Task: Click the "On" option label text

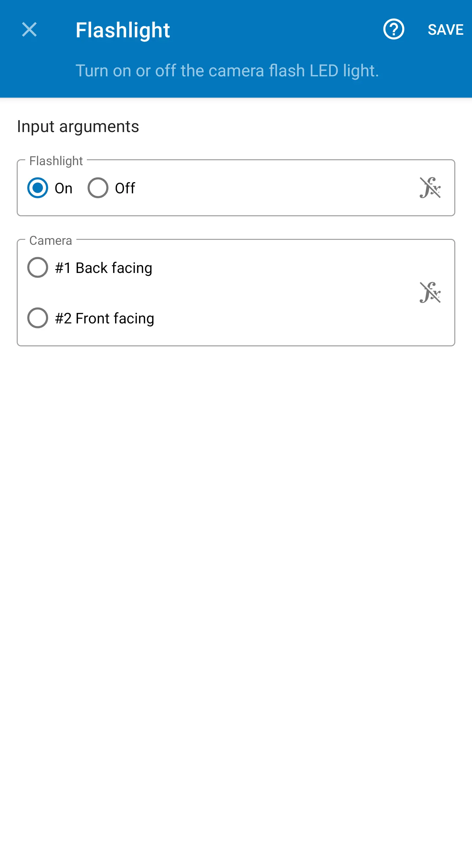Action: 63,188
